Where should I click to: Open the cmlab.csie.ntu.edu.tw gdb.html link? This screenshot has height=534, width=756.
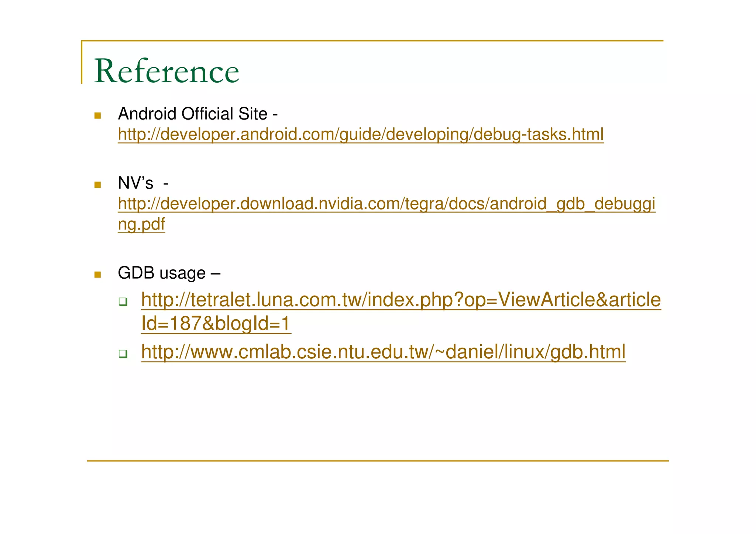pos(383,352)
